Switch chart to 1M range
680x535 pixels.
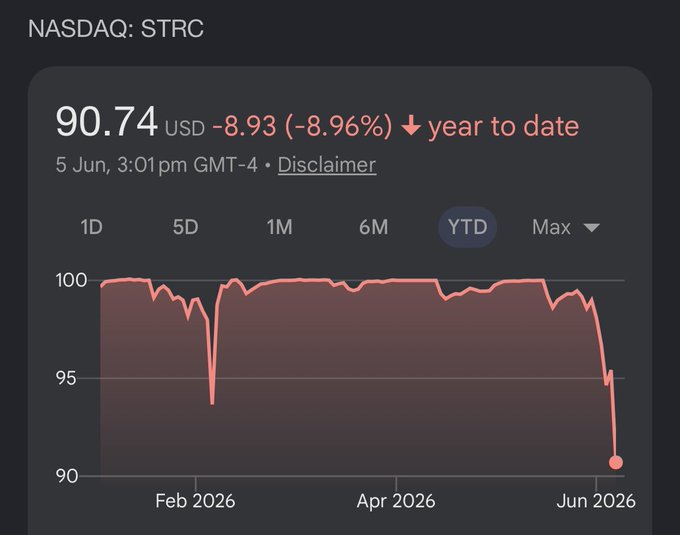coord(279,227)
